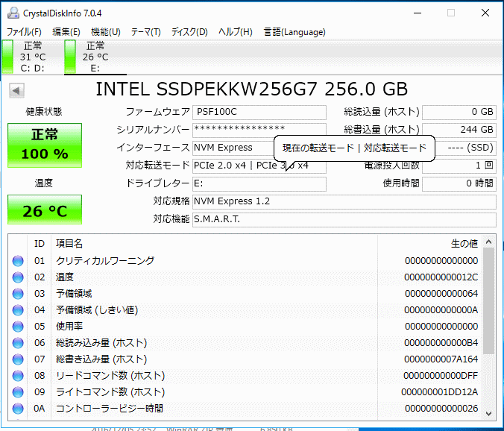Screen dimensions: 504x431
Task: Click the scroll up arrow in attribute list
Action: tap(489, 242)
